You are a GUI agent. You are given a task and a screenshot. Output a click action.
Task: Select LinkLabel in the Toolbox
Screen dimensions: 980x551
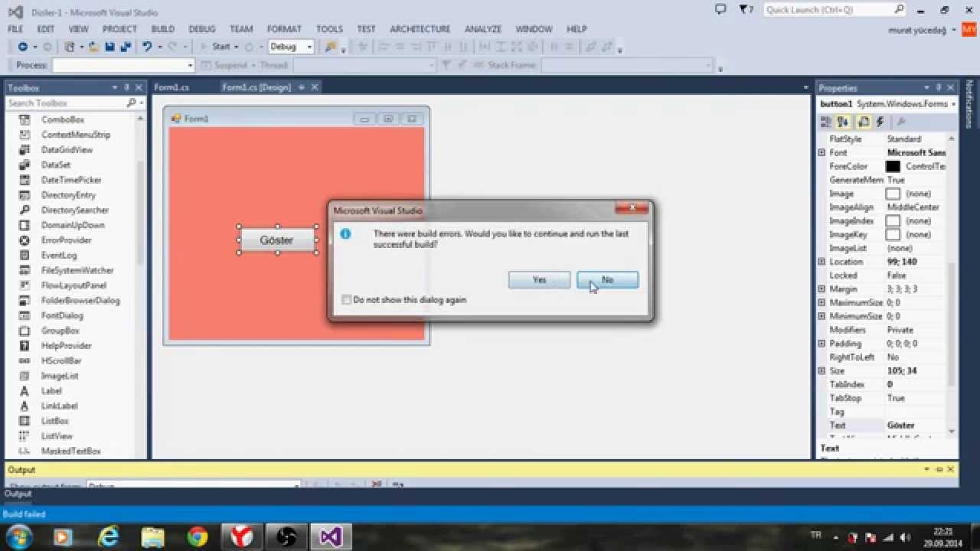[60, 406]
